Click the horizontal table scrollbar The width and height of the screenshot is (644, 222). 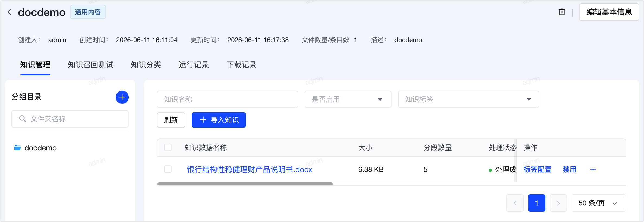(x=245, y=184)
